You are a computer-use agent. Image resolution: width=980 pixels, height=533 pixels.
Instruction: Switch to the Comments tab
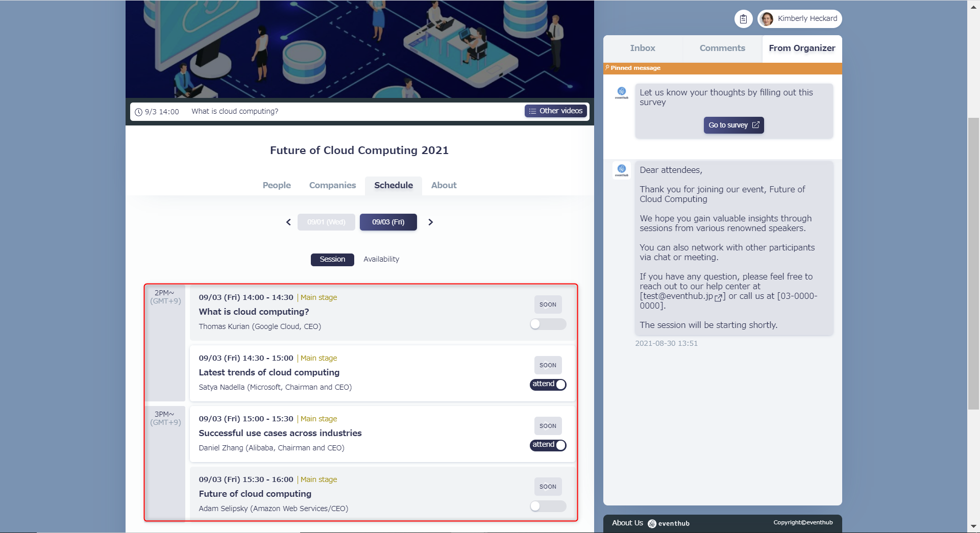[x=722, y=48]
